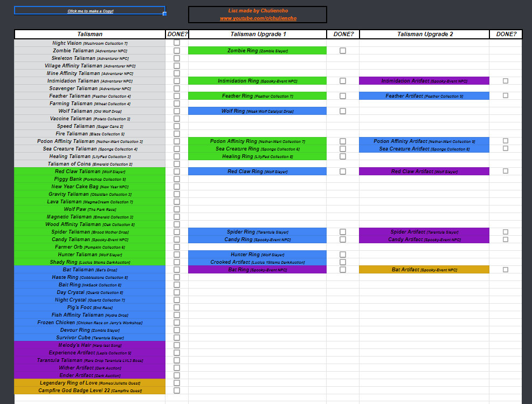Select the Wither Artifact cell

[90, 368]
